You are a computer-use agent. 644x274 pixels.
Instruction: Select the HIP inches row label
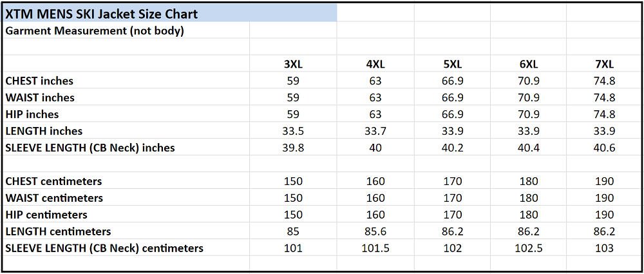click(32, 114)
